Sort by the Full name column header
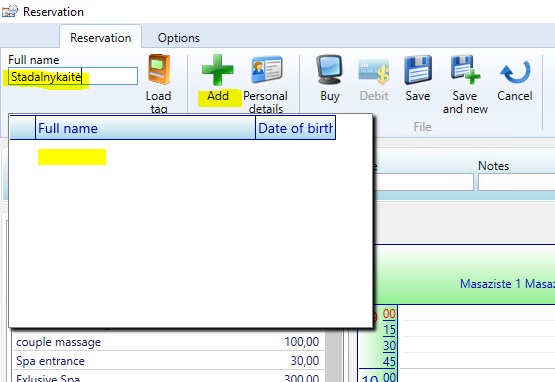The image size is (555, 382). tap(145, 128)
